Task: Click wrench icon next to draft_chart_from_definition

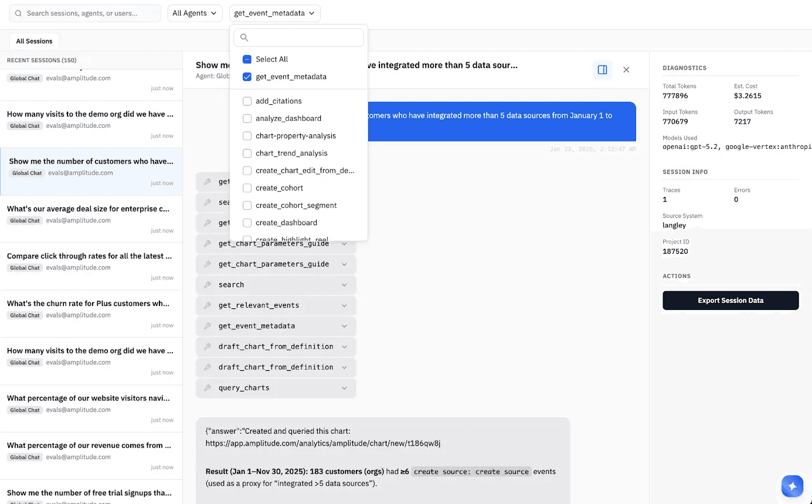Action: point(207,346)
